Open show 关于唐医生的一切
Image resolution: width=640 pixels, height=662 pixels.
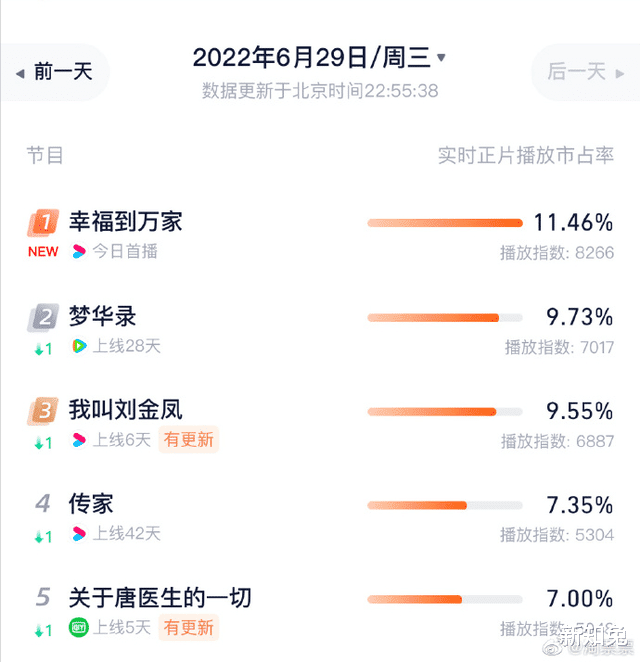(x=160, y=598)
